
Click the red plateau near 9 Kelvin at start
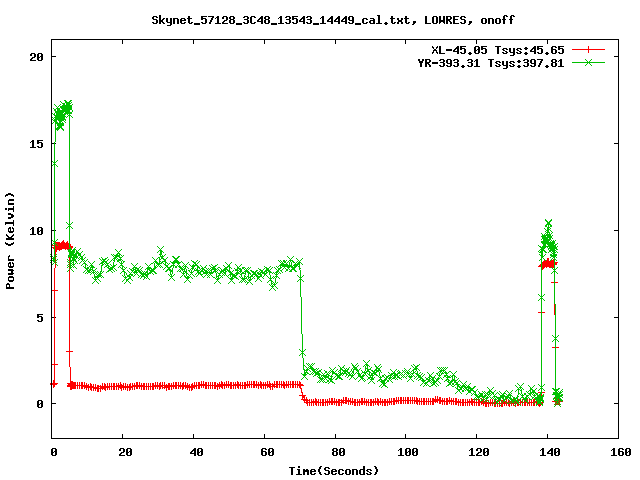click(x=62, y=246)
